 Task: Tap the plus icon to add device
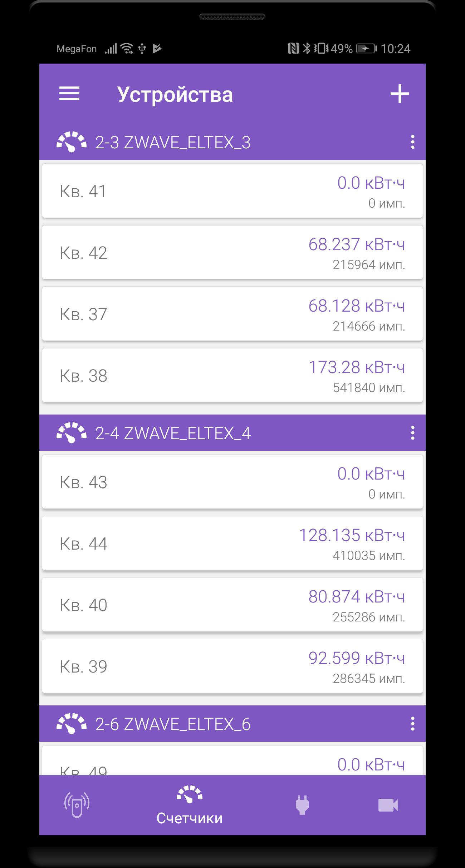coord(400,94)
